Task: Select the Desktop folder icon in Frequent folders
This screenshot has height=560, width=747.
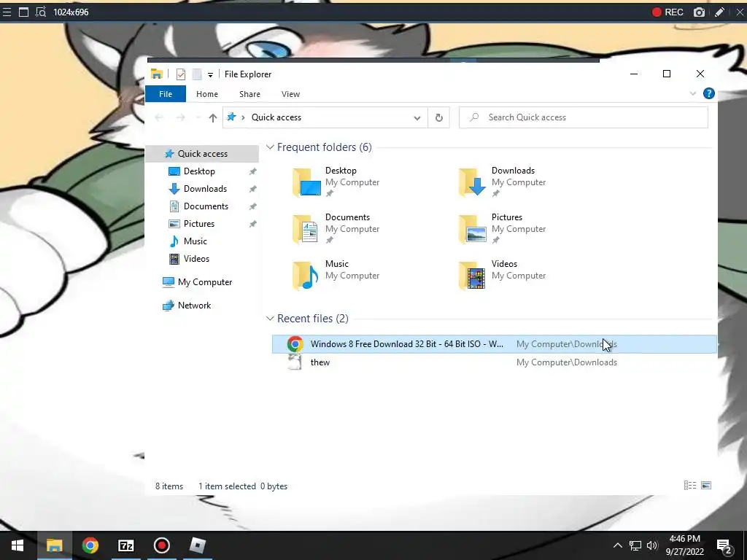Action: 306,182
